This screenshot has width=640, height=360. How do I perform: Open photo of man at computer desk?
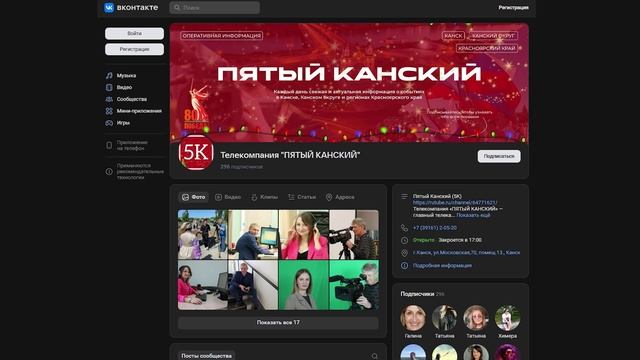pyautogui.click(x=253, y=235)
